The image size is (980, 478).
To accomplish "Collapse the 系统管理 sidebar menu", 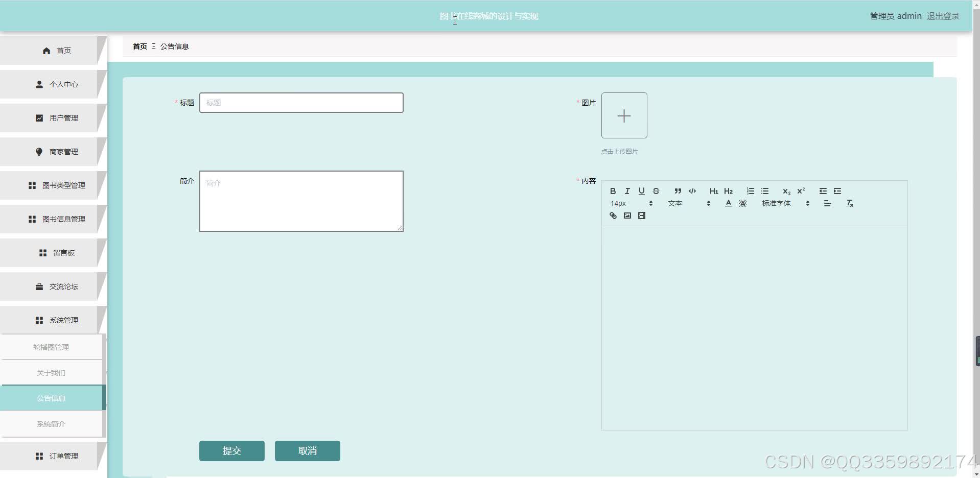I will tap(53, 320).
